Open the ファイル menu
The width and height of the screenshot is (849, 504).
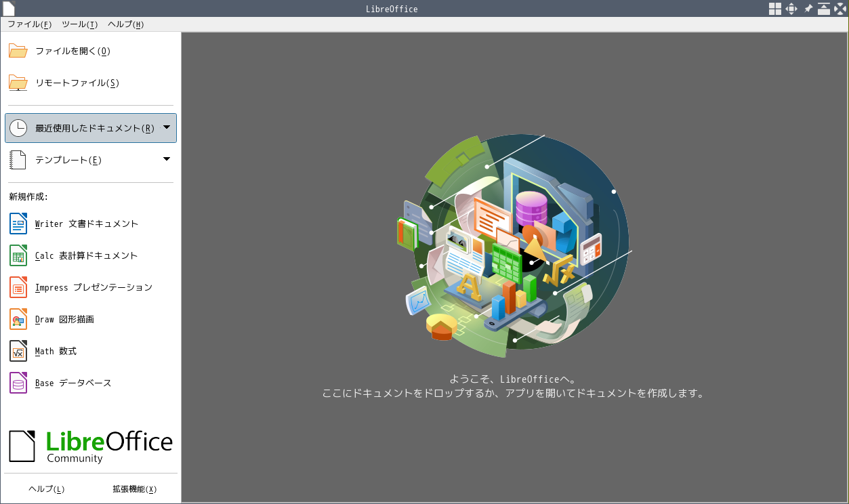pos(29,24)
